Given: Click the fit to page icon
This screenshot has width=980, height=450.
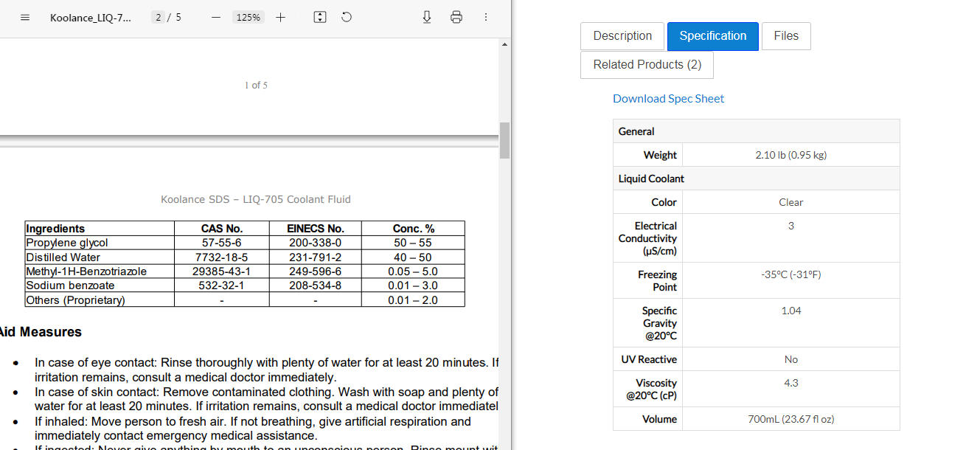Looking at the screenshot, I should pos(320,17).
